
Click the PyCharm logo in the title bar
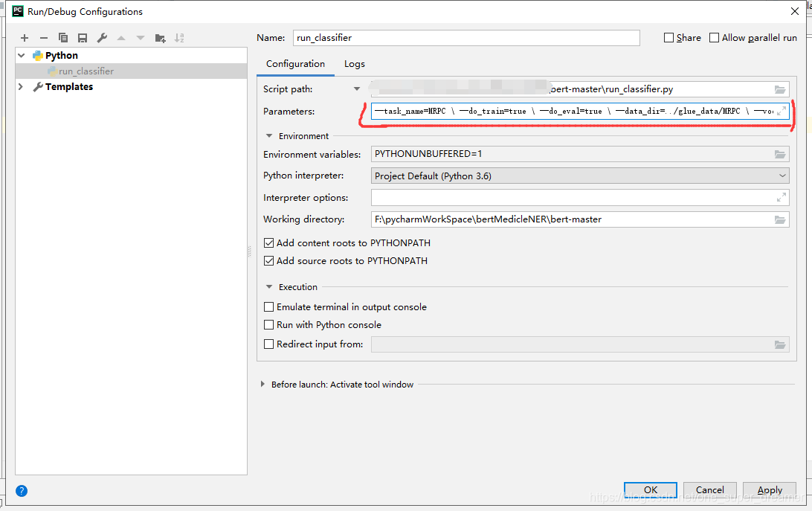pyautogui.click(x=18, y=11)
